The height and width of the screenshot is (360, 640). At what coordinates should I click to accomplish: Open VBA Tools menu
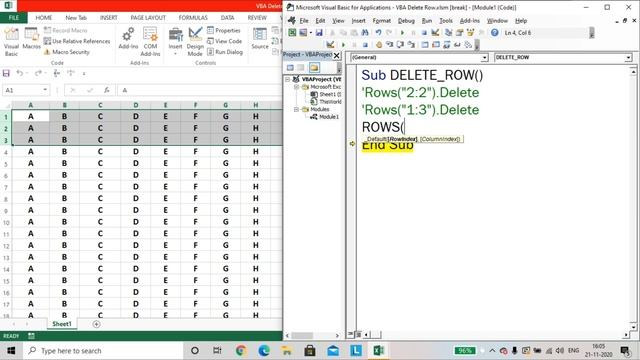click(446, 20)
